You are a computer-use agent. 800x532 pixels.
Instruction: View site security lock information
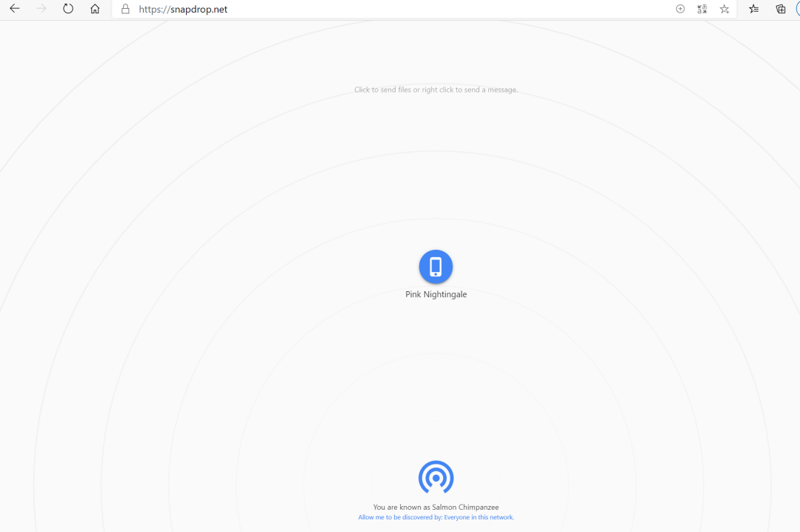coord(125,9)
